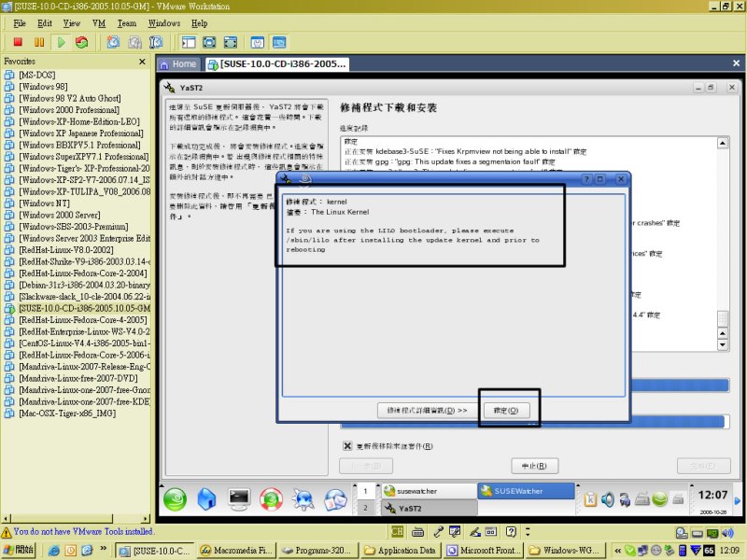Open the Edit menu
This screenshot has width=747, height=560.
(x=45, y=23)
